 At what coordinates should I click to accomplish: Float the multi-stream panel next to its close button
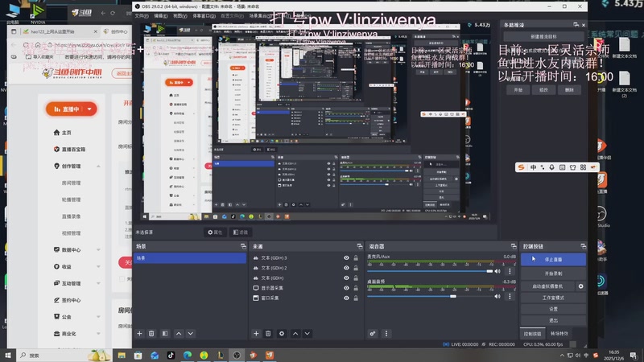point(576,25)
